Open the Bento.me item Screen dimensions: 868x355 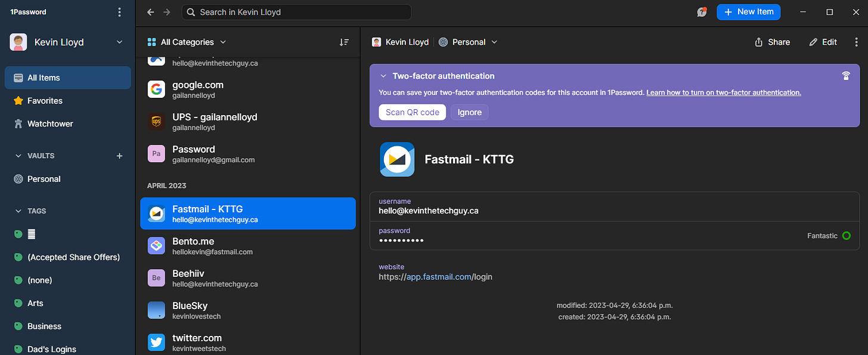[248, 246]
